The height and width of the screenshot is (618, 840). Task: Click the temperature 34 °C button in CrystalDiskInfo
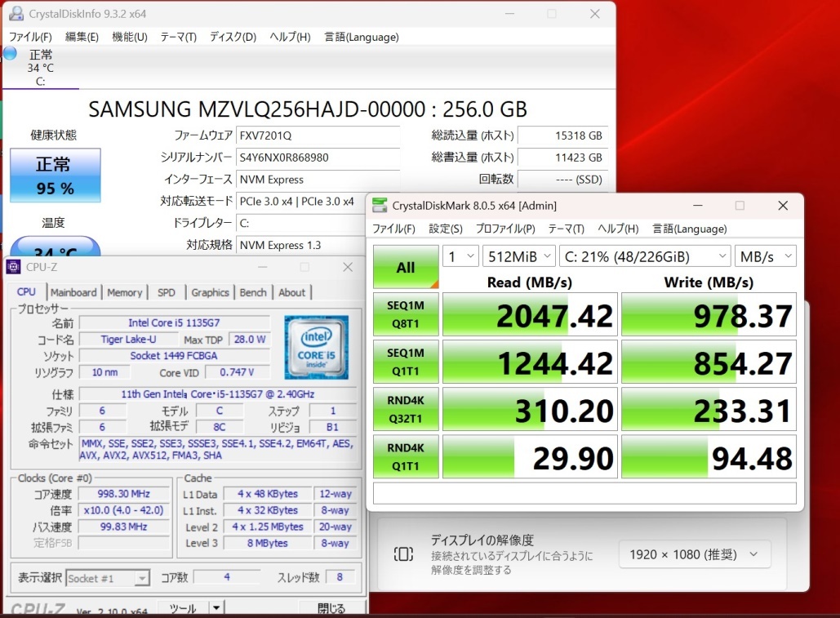[x=56, y=247]
